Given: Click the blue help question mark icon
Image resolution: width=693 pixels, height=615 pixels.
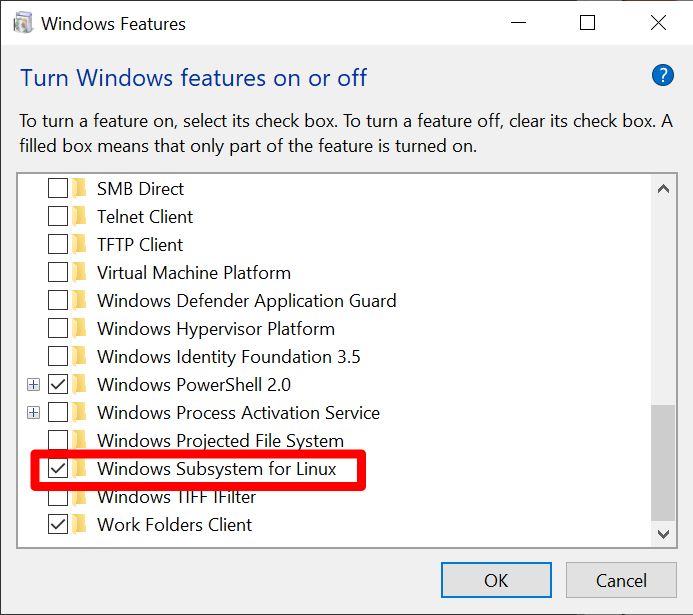Looking at the screenshot, I should [x=662, y=75].
